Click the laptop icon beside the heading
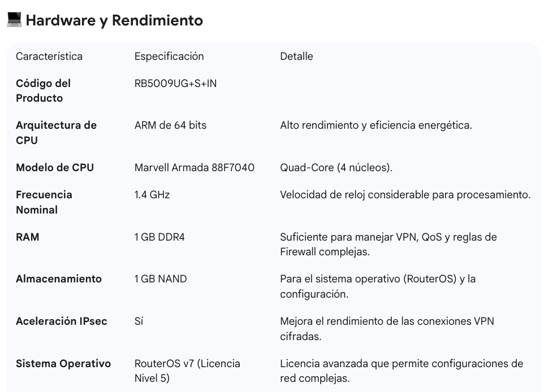The height and width of the screenshot is (392, 544). tap(14, 20)
